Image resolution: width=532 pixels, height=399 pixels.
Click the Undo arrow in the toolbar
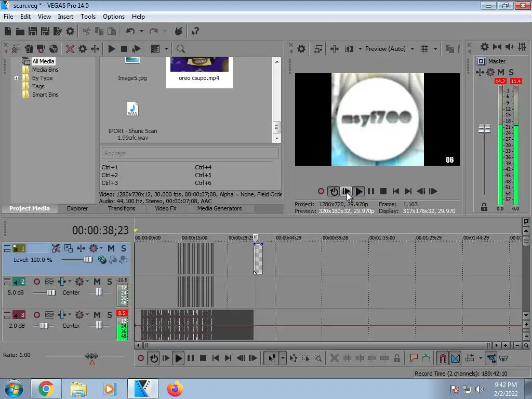point(130,31)
